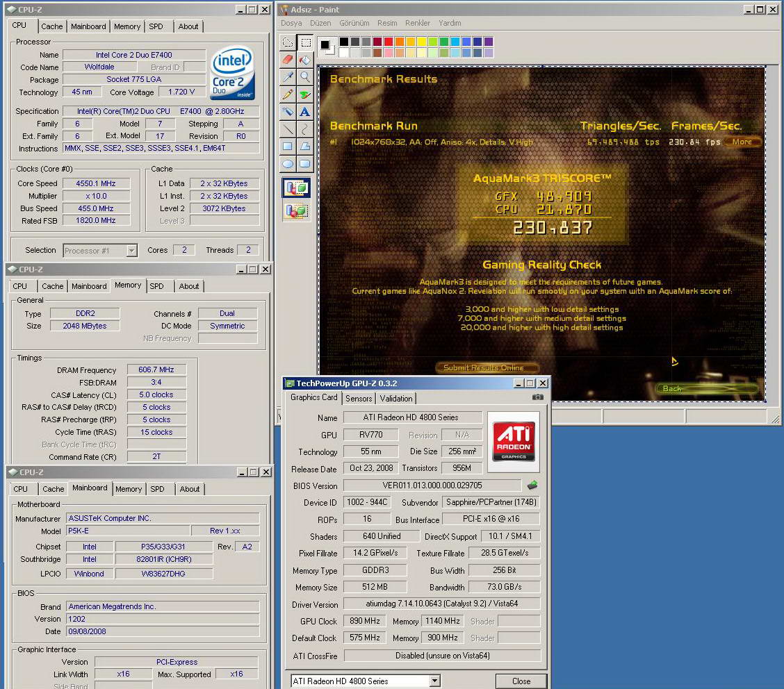Choose the Fill With Color bucket tool

(305, 60)
